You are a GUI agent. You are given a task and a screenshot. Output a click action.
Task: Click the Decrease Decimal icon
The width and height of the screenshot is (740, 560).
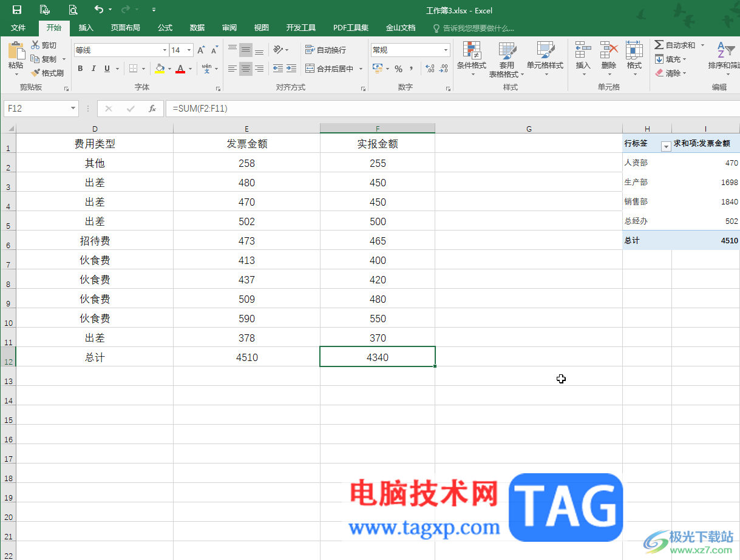(x=444, y=69)
